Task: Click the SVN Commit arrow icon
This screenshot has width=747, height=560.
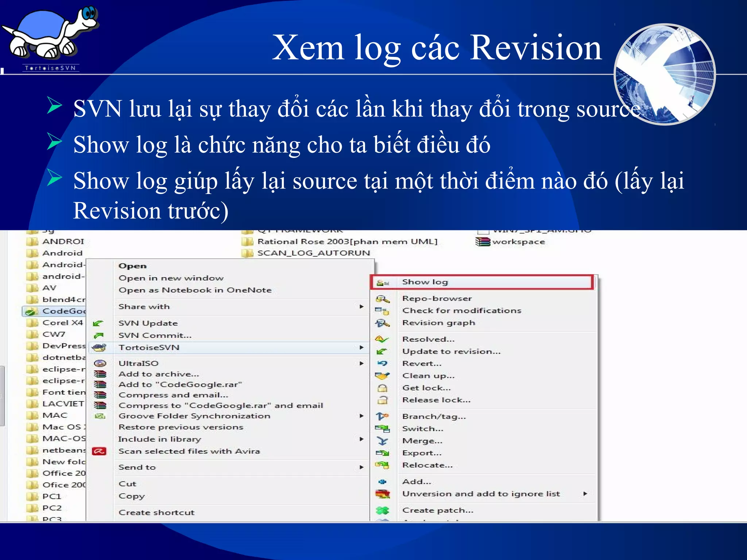Action: coord(98,335)
